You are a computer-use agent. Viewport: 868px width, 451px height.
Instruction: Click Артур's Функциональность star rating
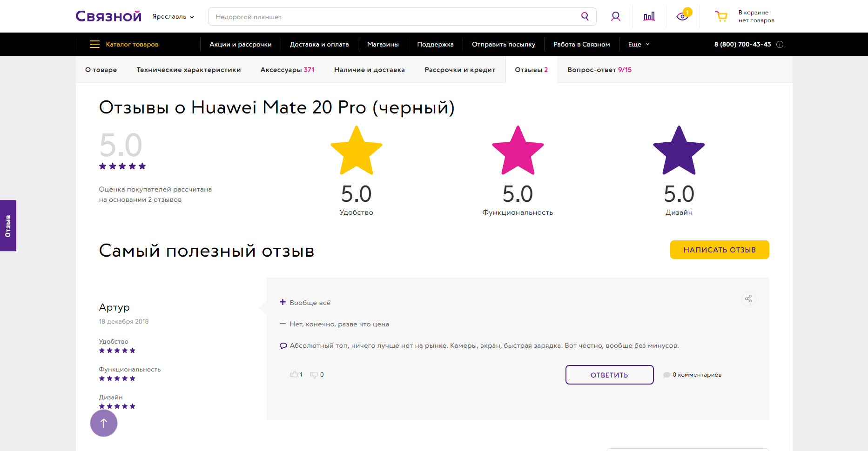(117, 378)
